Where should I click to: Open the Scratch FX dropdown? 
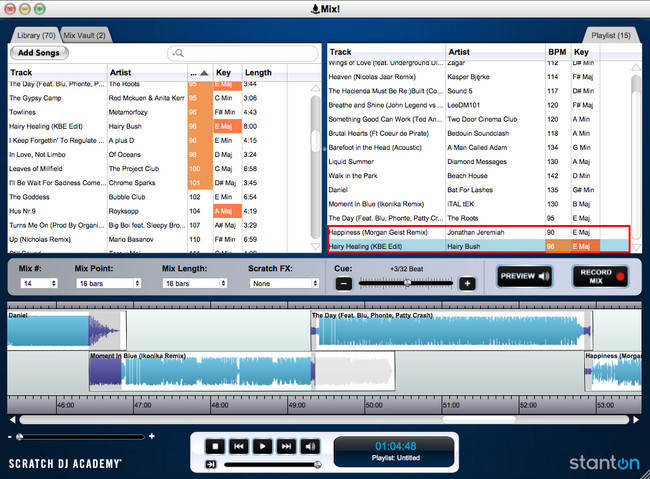281,284
